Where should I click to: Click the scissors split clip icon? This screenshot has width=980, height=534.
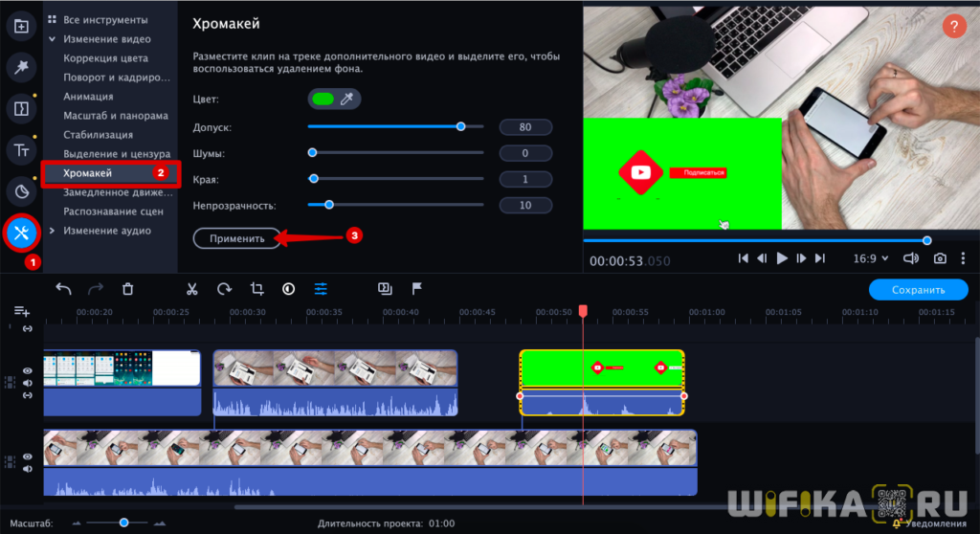191,289
